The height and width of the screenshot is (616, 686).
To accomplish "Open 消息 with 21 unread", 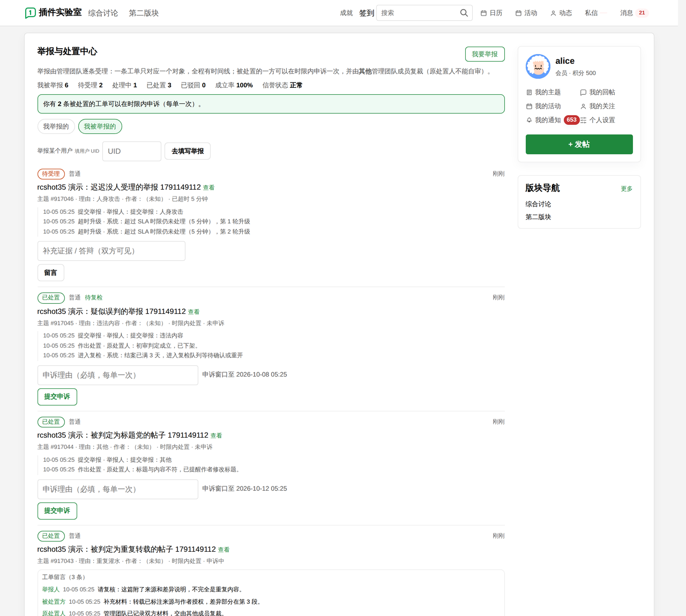I will pyautogui.click(x=634, y=13).
